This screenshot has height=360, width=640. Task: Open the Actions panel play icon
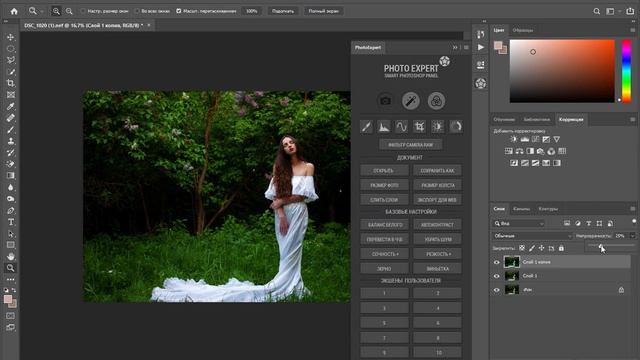tap(481, 47)
